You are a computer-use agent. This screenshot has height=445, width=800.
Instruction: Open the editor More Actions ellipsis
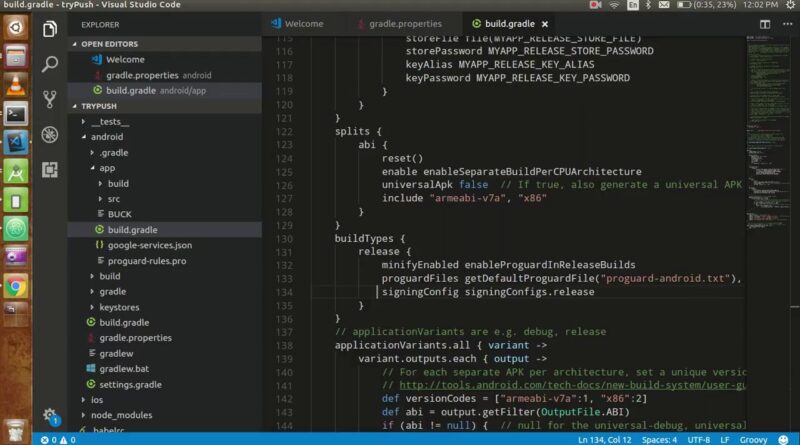(787, 24)
